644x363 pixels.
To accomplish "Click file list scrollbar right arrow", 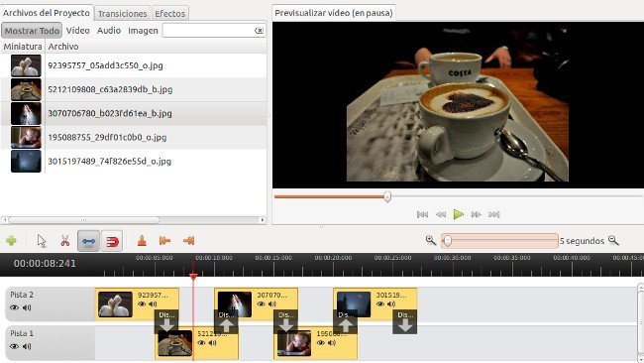I will pyautogui.click(x=263, y=220).
